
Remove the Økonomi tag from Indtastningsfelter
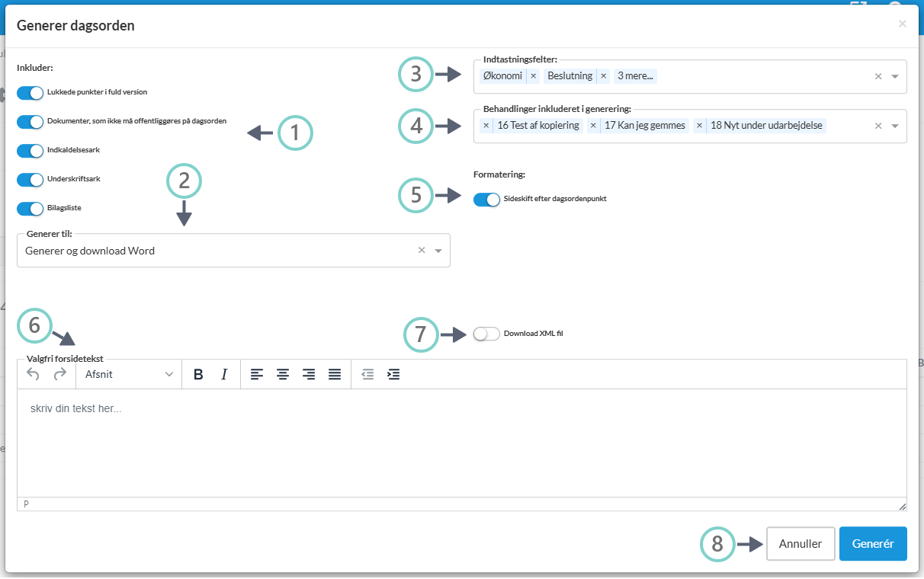coord(534,76)
